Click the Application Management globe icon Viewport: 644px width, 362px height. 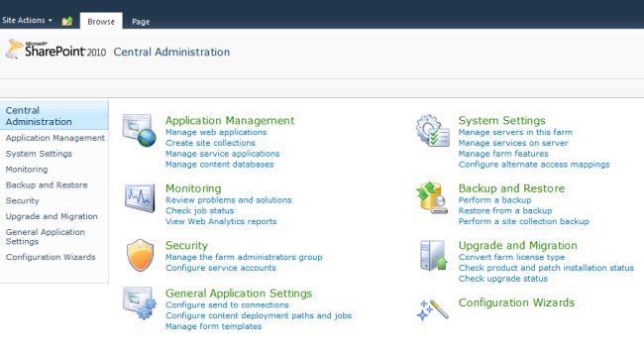pyautogui.click(x=140, y=131)
